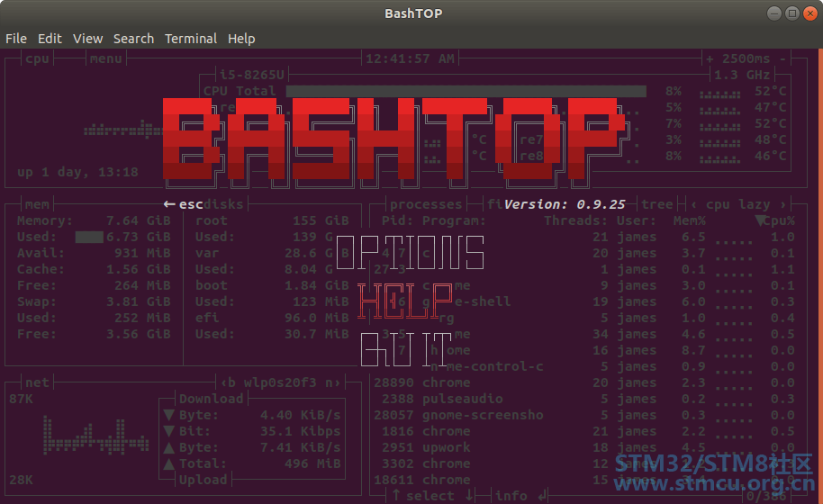Maximize the BashTOP window
Image resolution: width=823 pixels, height=504 pixels.
[x=792, y=13]
